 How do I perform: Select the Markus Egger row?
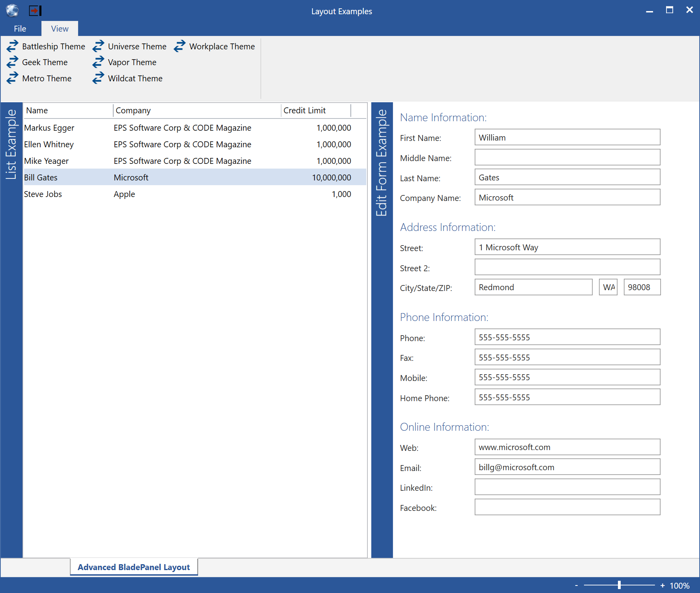[x=195, y=128]
